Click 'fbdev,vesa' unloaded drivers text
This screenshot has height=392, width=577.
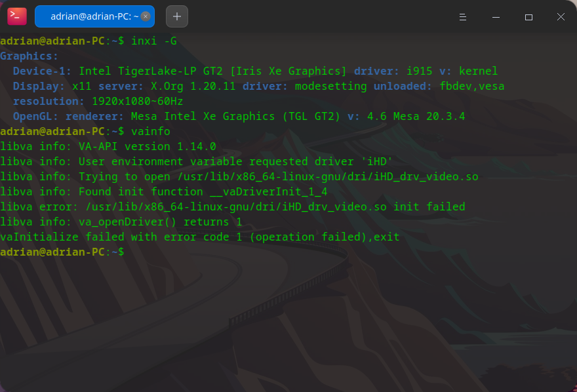471,86
